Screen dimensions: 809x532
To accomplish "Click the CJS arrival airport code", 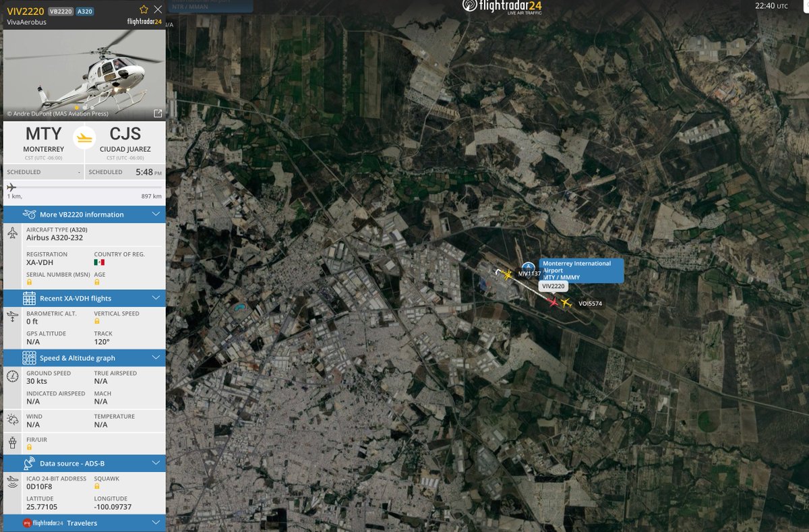I will pyautogui.click(x=125, y=134).
